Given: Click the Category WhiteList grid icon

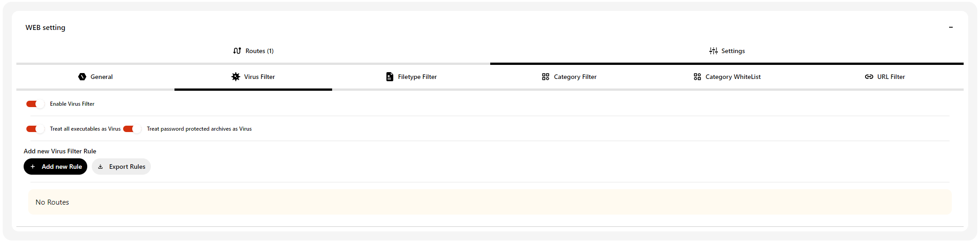Looking at the screenshot, I should [x=697, y=77].
